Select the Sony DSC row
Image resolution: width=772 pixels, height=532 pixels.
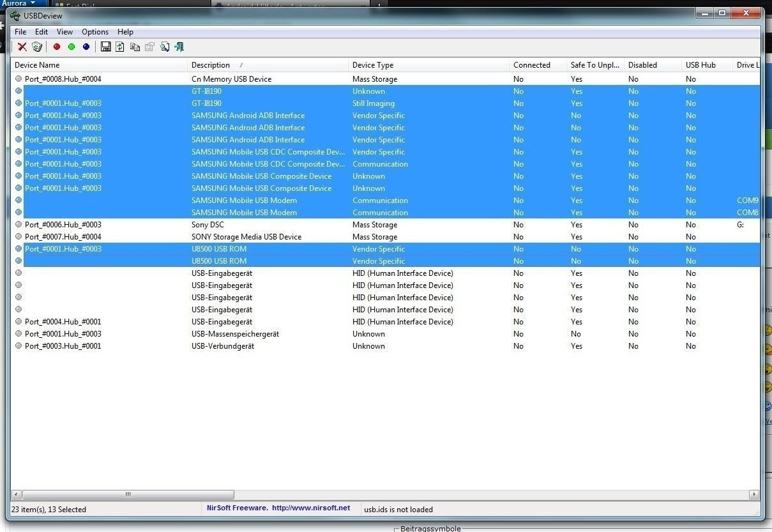(386, 225)
